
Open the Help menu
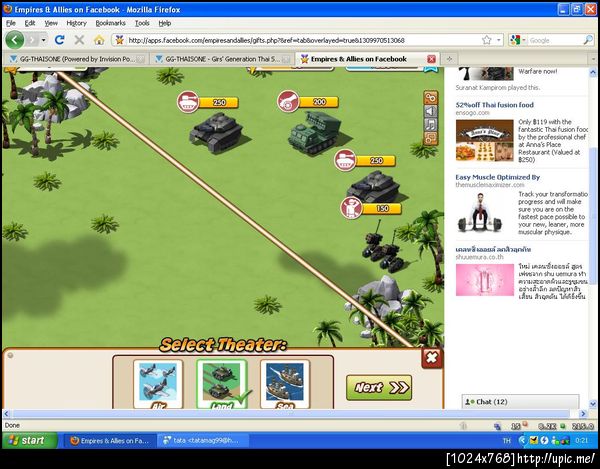(x=165, y=23)
